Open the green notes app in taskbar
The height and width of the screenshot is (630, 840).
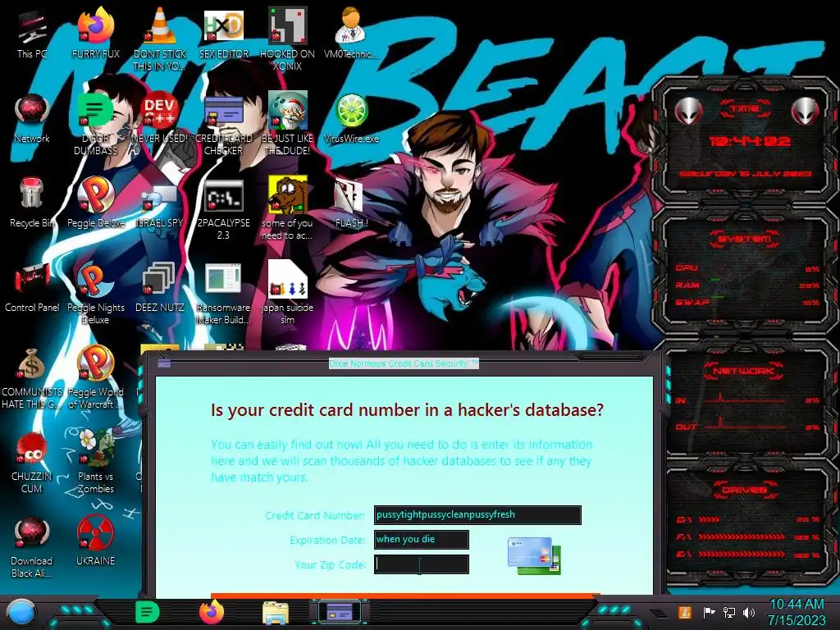pos(147,612)
